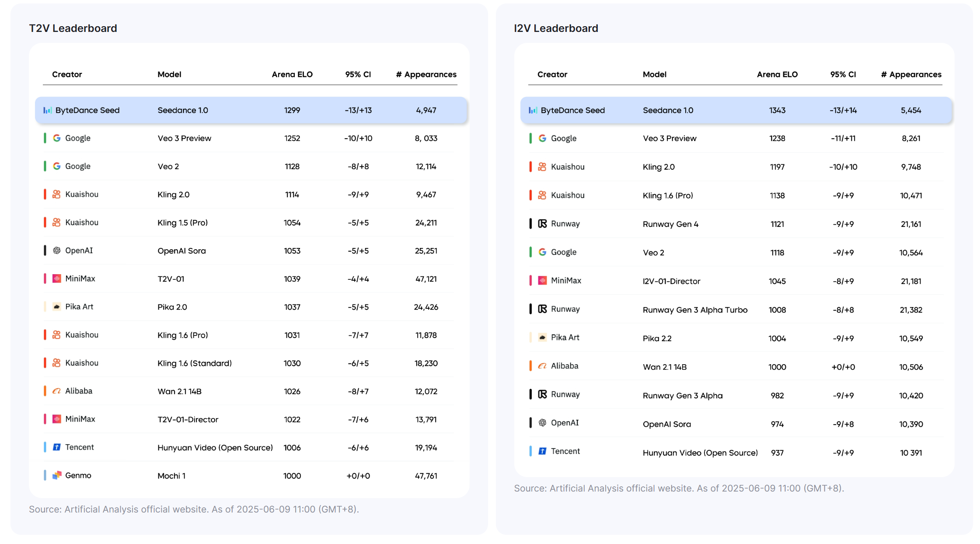The height and width of the screenshot is (544, 980).
Task: Click the 95% CI column header in I2V table
Action: point(843,74)
